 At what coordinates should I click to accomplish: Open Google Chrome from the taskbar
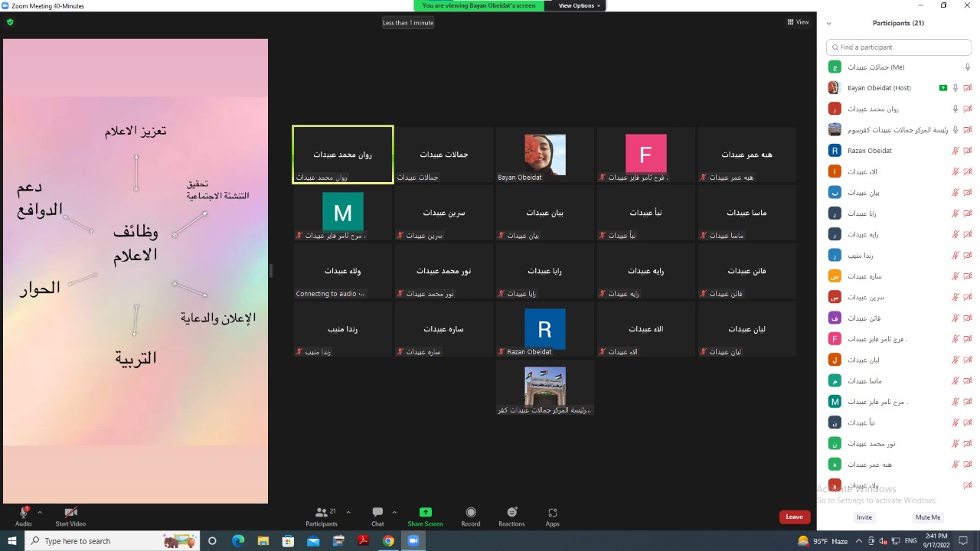click(x=388, y=541)
